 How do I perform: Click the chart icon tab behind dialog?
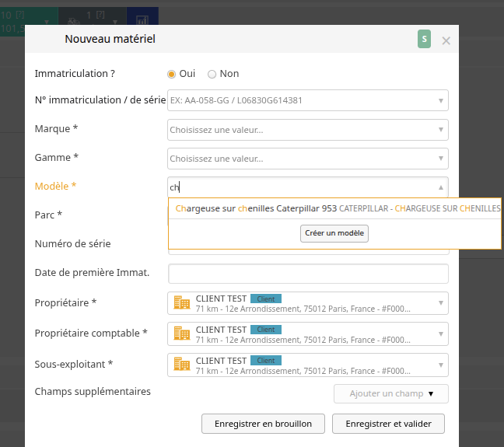142,18
